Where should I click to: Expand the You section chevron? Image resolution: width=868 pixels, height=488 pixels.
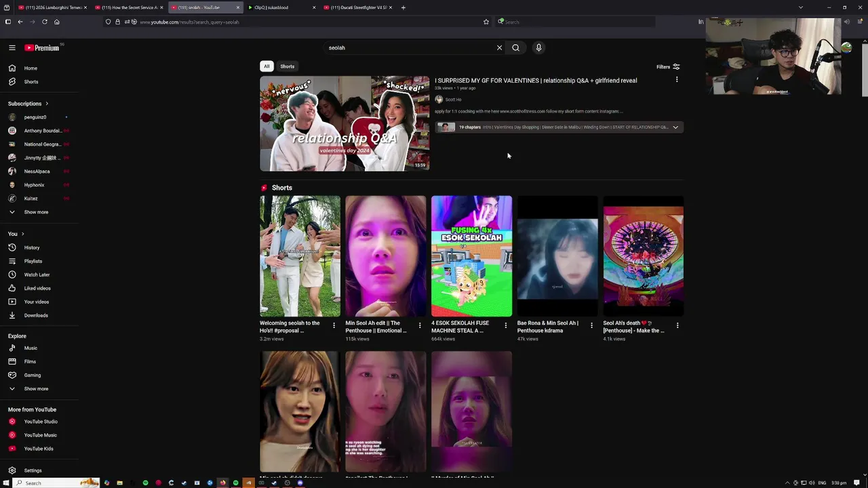tap(22, 234)
